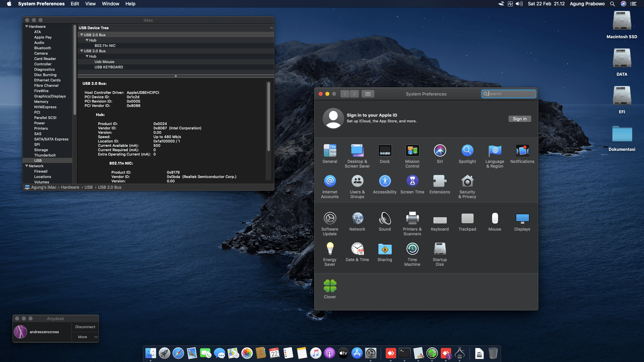Collapse the first USB 2.0 Bus node
Viewport: 644px width, 362px height.
tap(82, 35)
